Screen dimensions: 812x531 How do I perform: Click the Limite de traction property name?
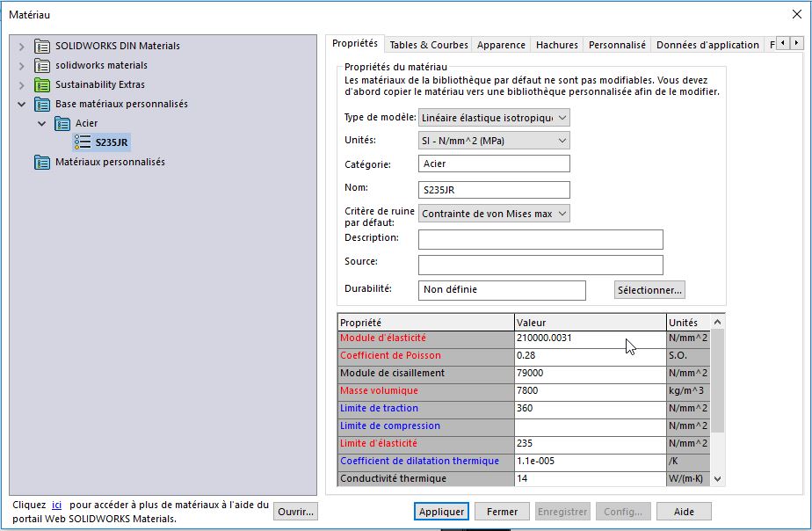(x=379, y=408)
